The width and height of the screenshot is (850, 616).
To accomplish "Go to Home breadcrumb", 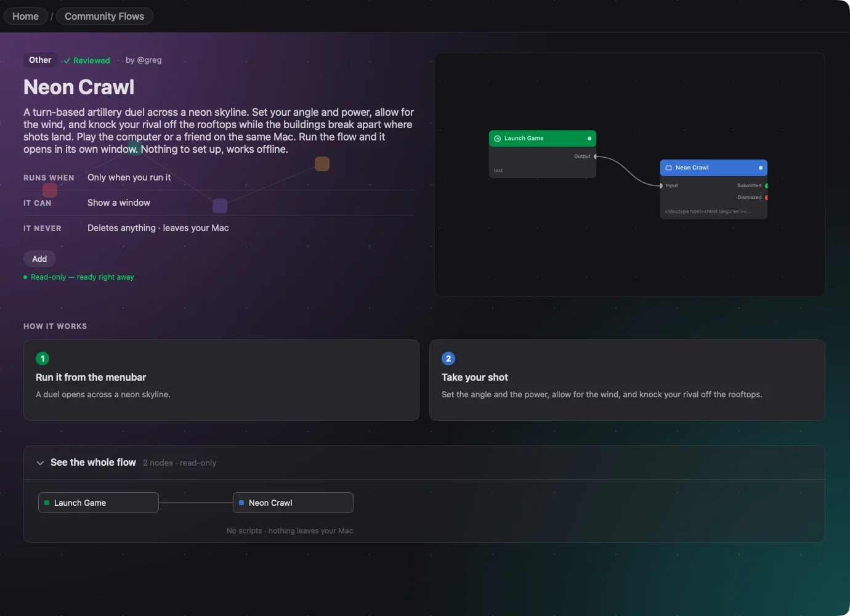I will [x=25, y=16].
